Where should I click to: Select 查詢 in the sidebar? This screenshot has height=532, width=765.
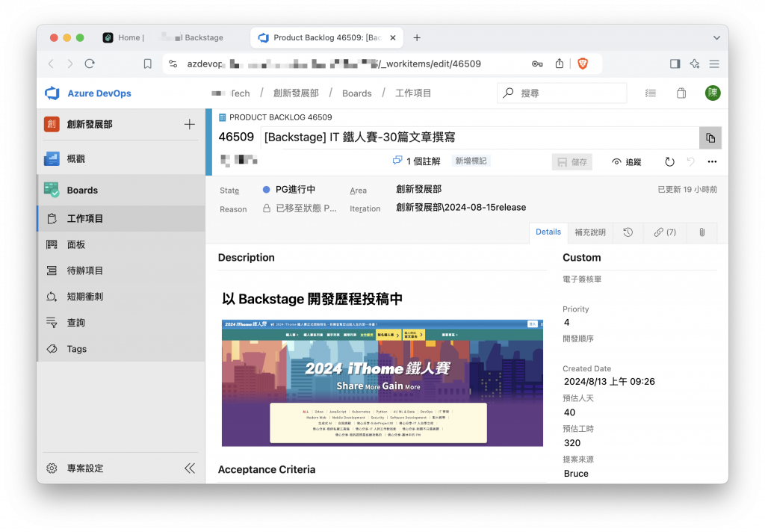coord(121,323)
